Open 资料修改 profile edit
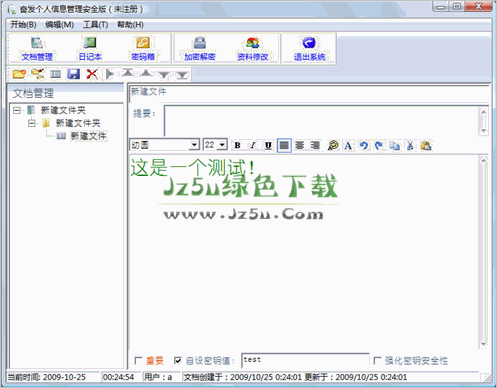The height and width of the screenshot is (388, 497). [252, 49]
